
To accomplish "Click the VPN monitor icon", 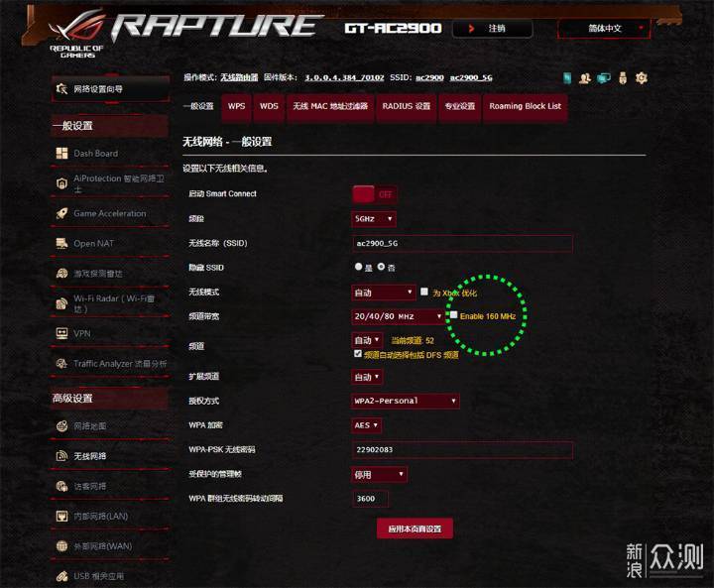I will pos(61,333).
